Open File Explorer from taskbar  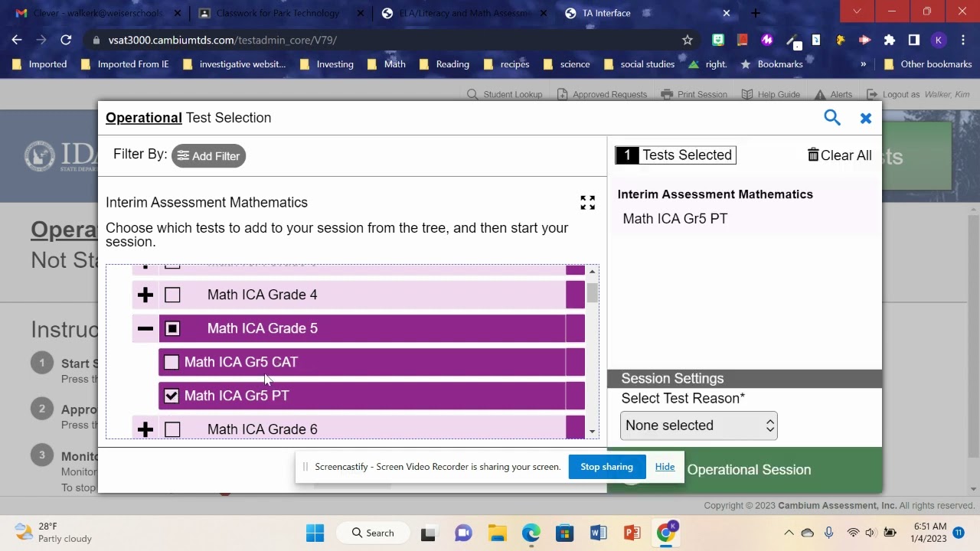click(x=497, y=533)
